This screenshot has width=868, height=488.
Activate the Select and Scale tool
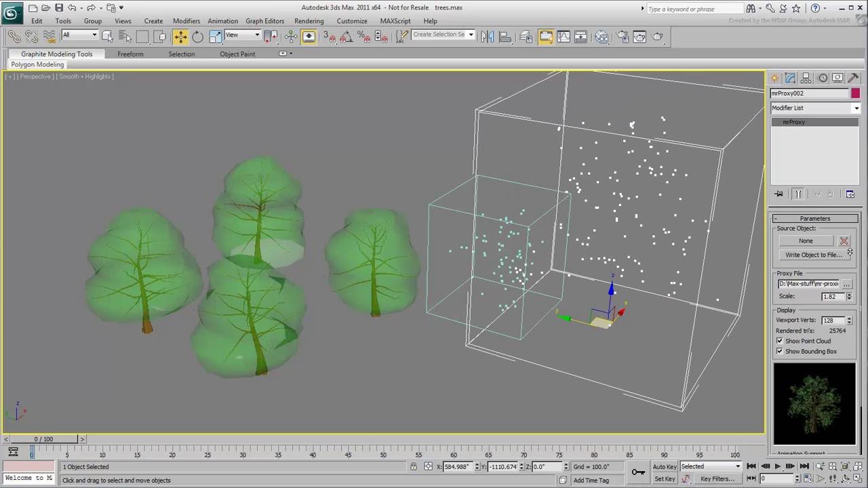click(215, 37)
